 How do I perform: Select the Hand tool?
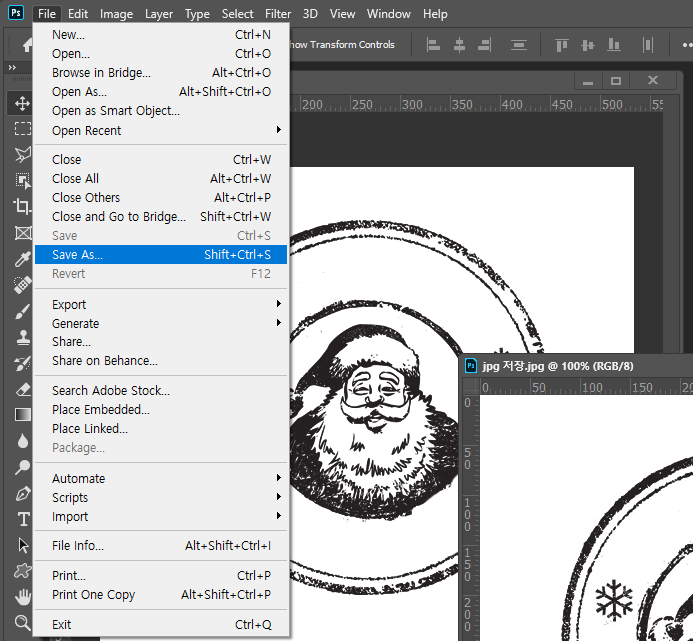tap(22, 597)
